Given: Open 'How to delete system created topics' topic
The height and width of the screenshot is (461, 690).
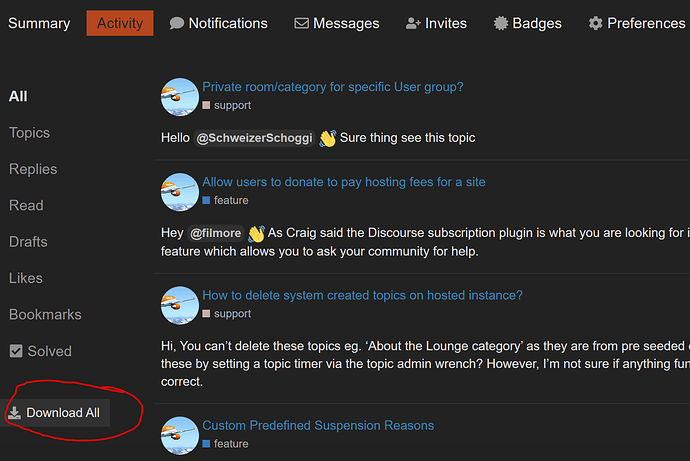Looking at the screenshot, I should [x=362, y=295].
